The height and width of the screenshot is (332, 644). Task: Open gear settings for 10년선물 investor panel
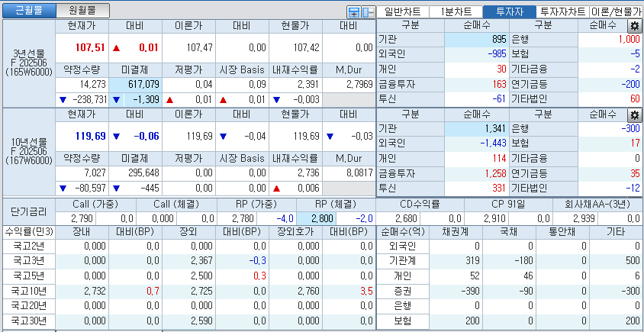pos(634,115)
